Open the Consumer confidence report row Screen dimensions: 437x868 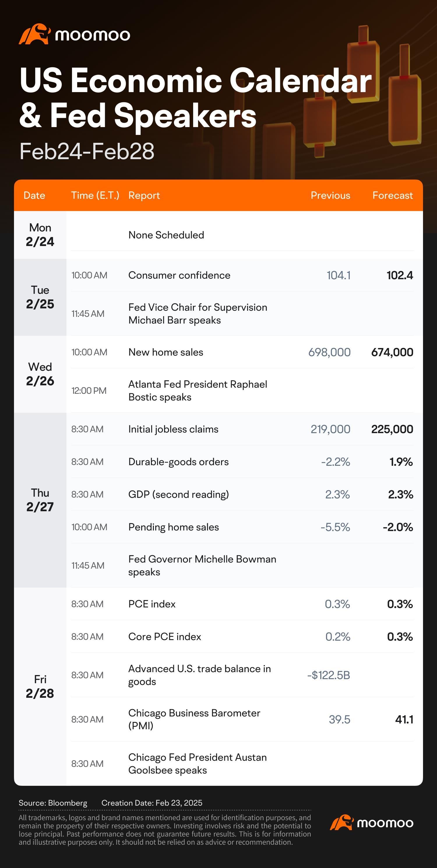click(242, 275)
